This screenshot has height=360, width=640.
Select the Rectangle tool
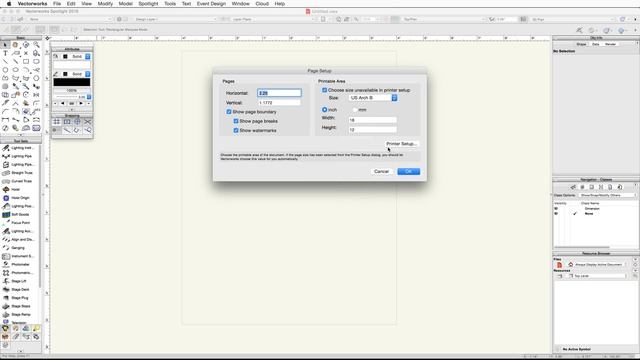tap(26, 62)
